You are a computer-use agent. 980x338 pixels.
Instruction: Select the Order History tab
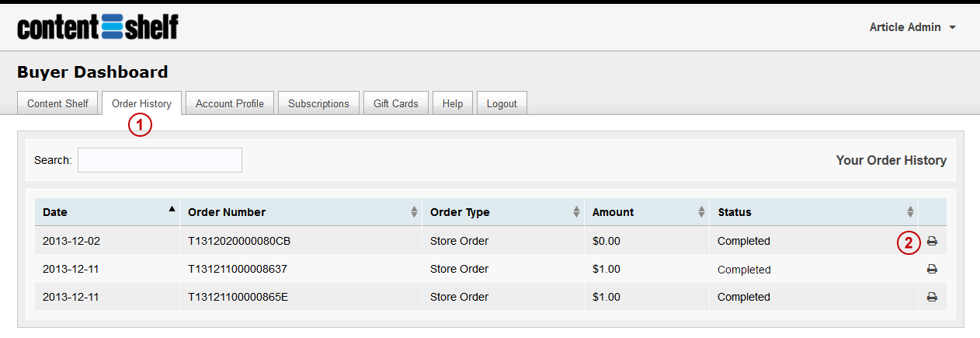click(x=141, y=103)
